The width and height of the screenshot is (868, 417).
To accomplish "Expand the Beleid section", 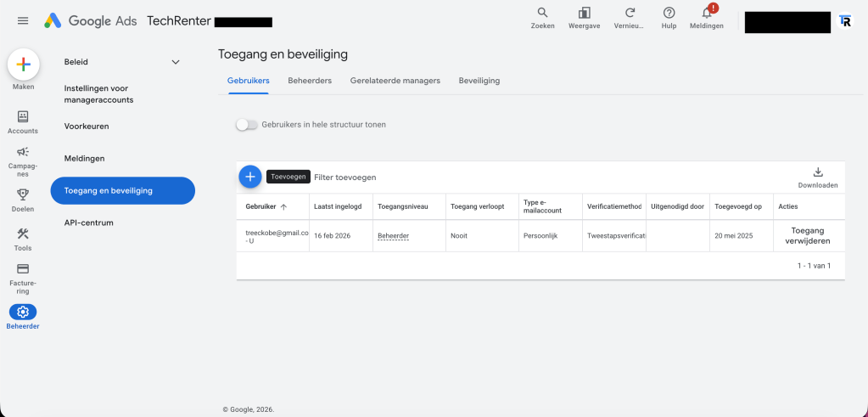I will [176, 62].
